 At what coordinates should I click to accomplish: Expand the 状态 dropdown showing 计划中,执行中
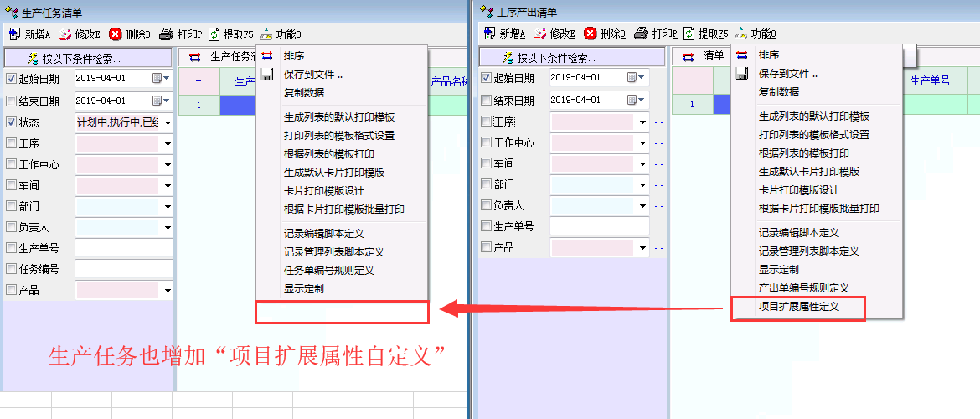pyautogui.click(x=168, y=123)
